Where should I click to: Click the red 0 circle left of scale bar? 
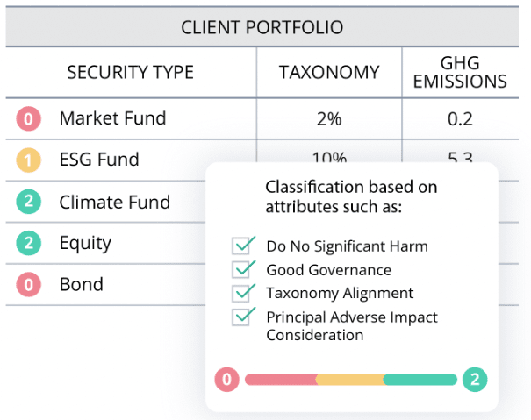pos(226,380)
